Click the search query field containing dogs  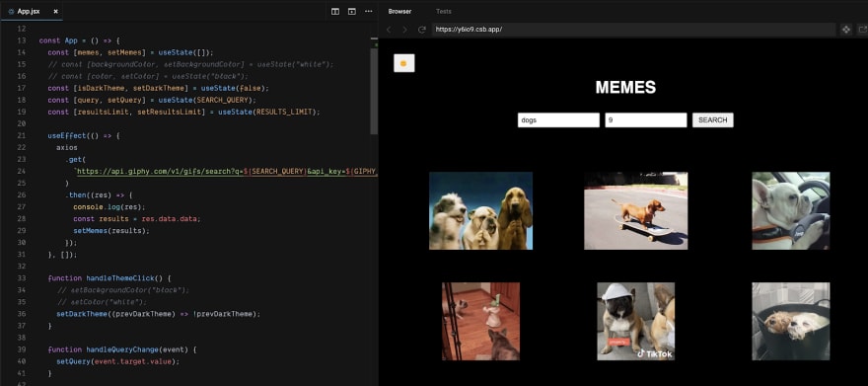(558, 120)
